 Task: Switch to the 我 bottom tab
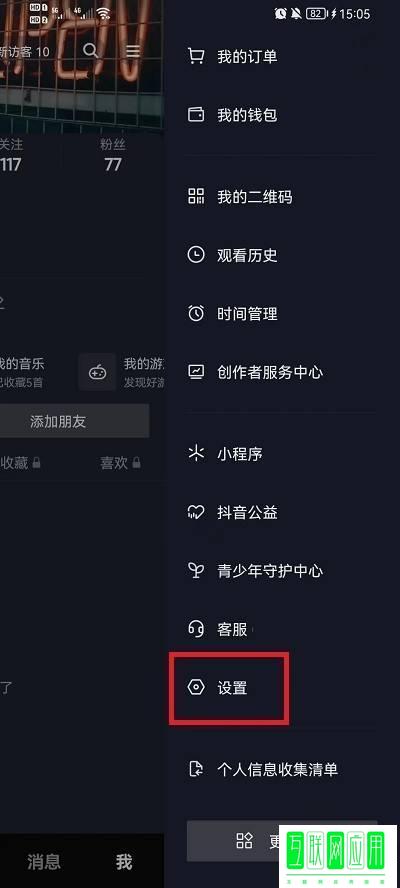pos(124,861)
